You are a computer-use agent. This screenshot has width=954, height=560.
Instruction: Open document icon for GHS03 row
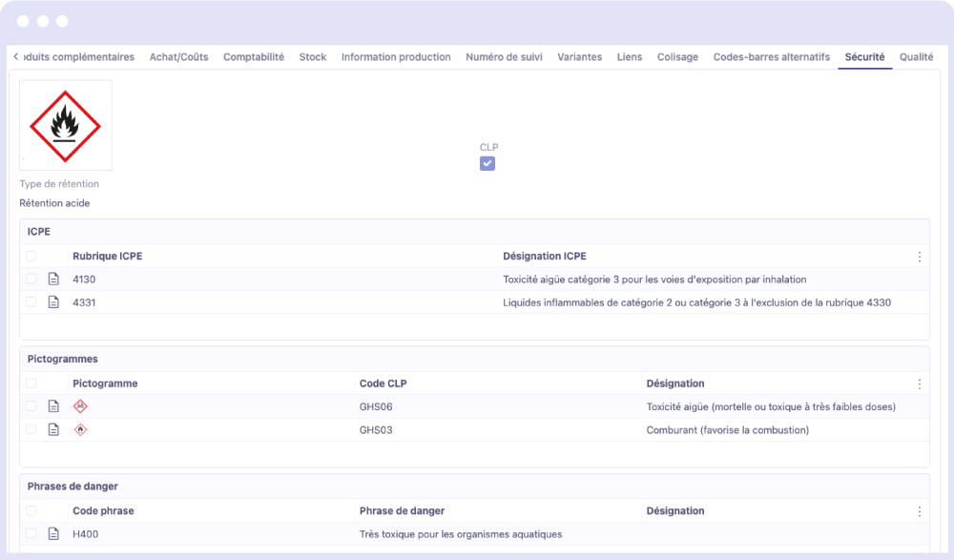tap(53, 430)
